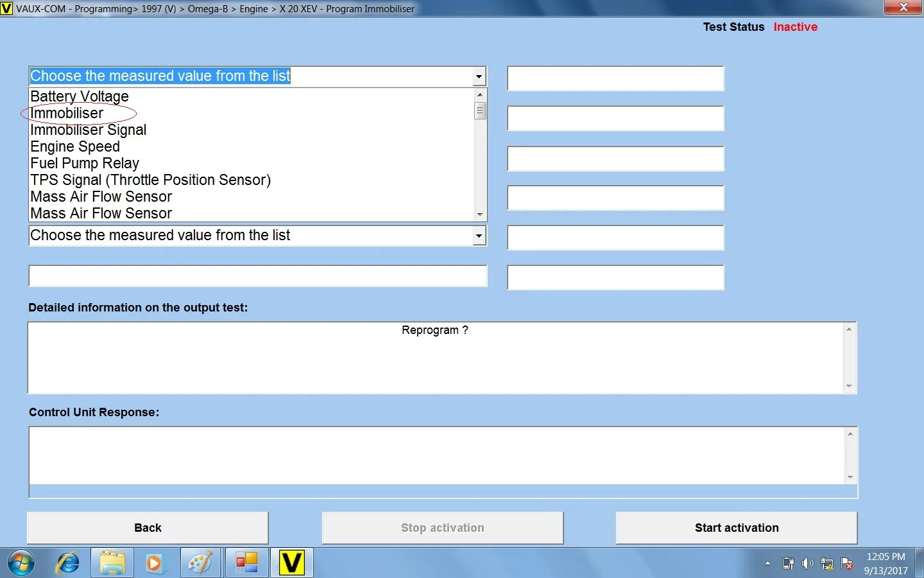Close the VAUX-COM window

(903, 7)
